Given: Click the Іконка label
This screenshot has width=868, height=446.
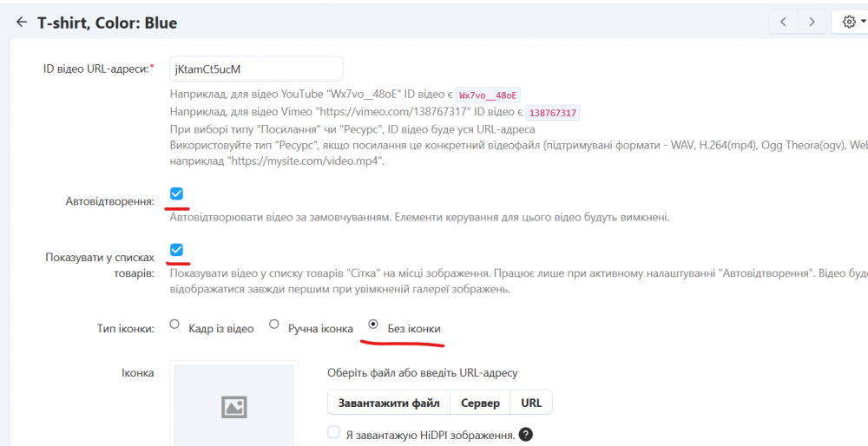Looking at the screenshot, I should coord(137,373).
